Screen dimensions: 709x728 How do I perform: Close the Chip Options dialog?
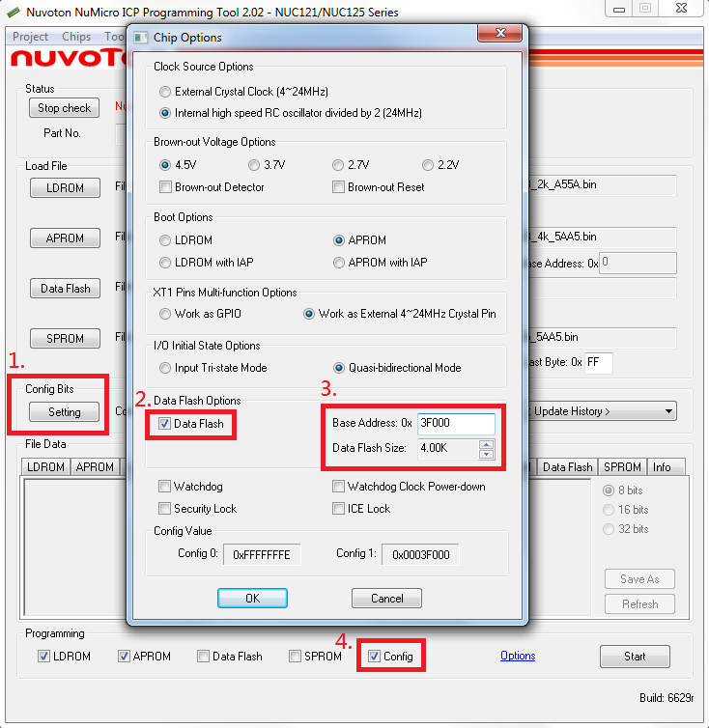point(500,33)
